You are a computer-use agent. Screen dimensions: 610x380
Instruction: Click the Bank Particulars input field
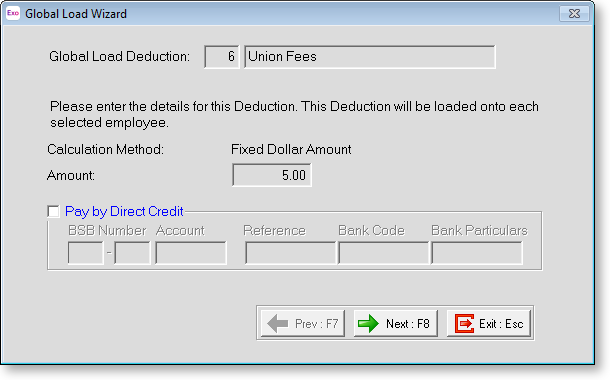point(477,253)
